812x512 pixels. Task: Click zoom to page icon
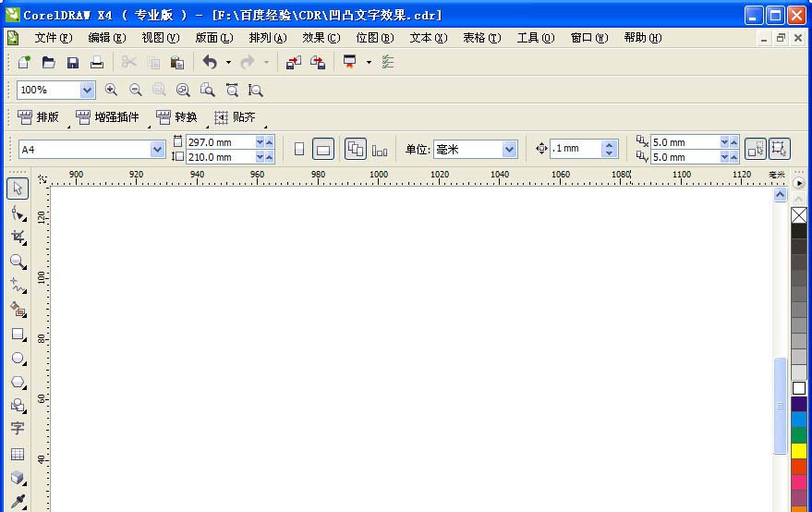coord(207,91)
